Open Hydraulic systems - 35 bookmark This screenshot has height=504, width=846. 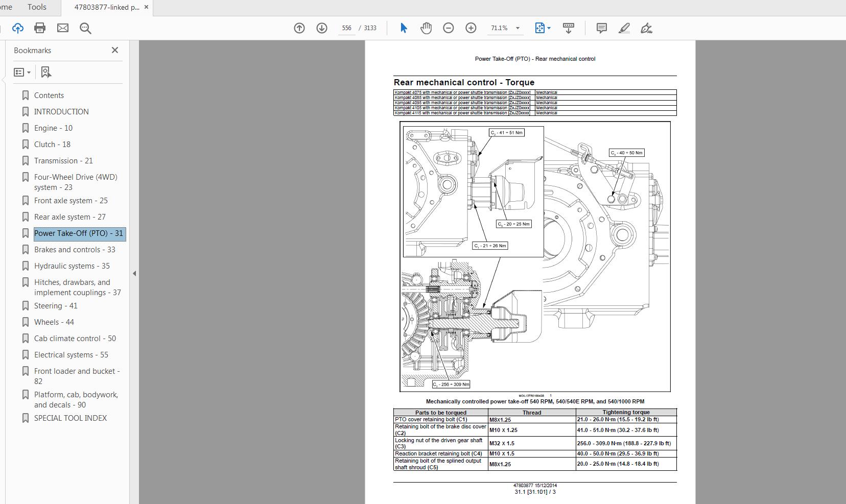(x=72, y=266)
